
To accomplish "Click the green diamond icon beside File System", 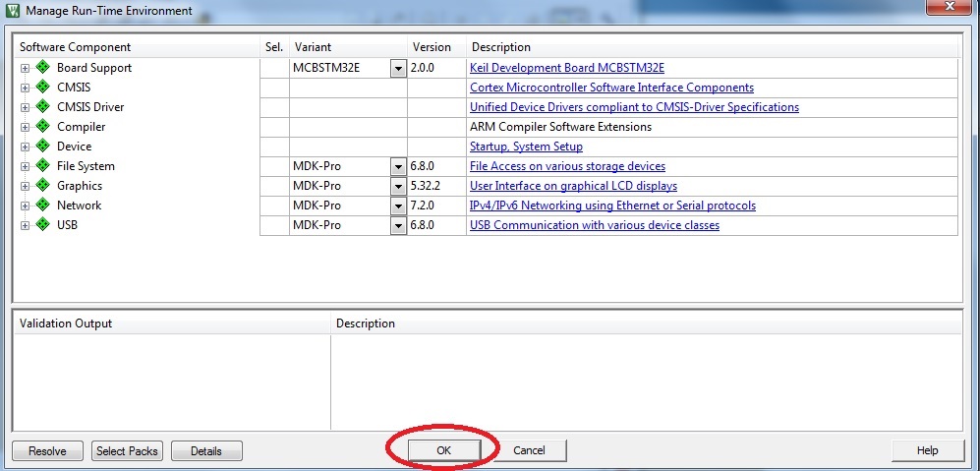I will (42, 166).
